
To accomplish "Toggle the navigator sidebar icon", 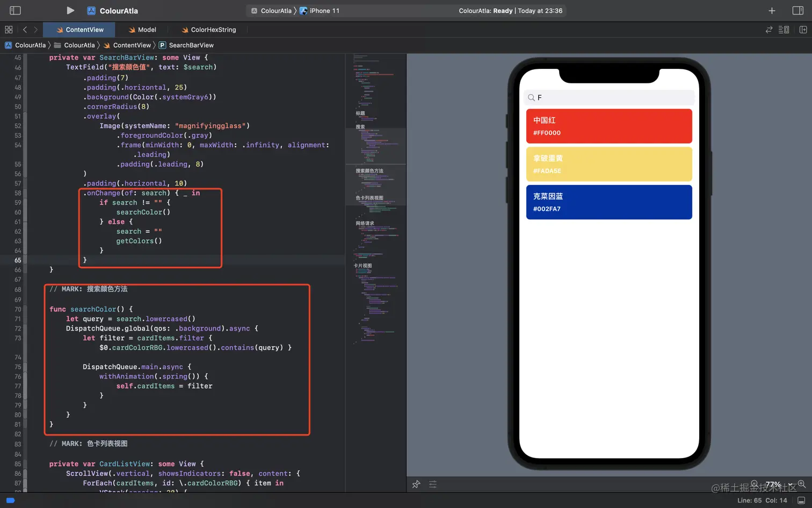I will pyautogui.click(x=15, y=10).
